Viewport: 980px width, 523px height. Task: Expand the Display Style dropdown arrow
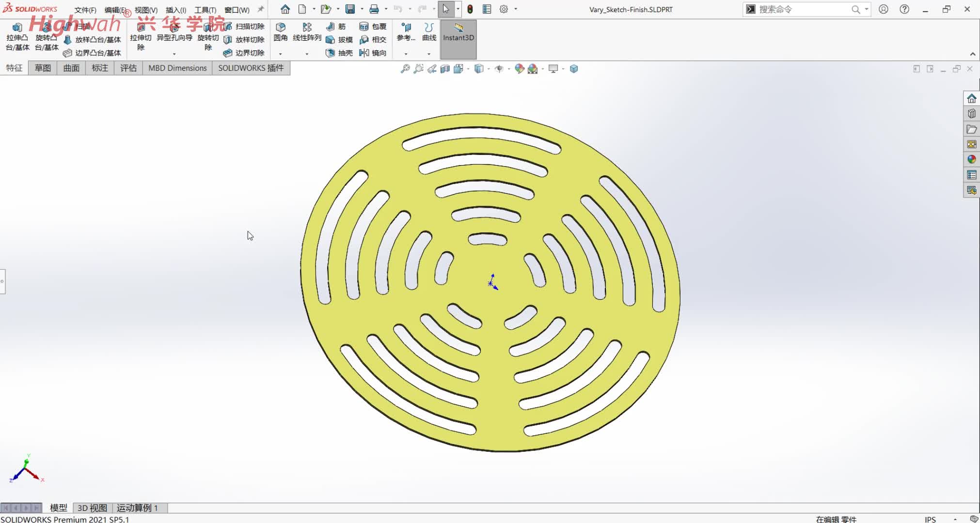489,69
